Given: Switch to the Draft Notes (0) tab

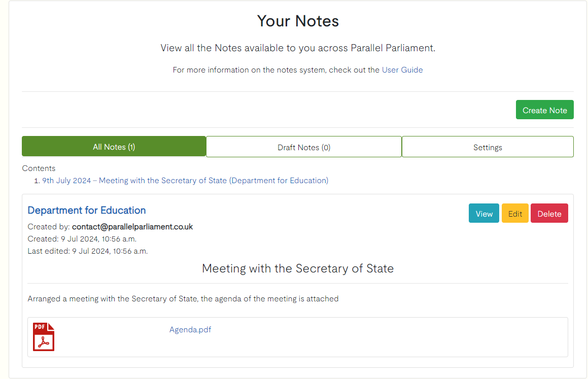Looking at the screenshot, I should coord(303,147).
